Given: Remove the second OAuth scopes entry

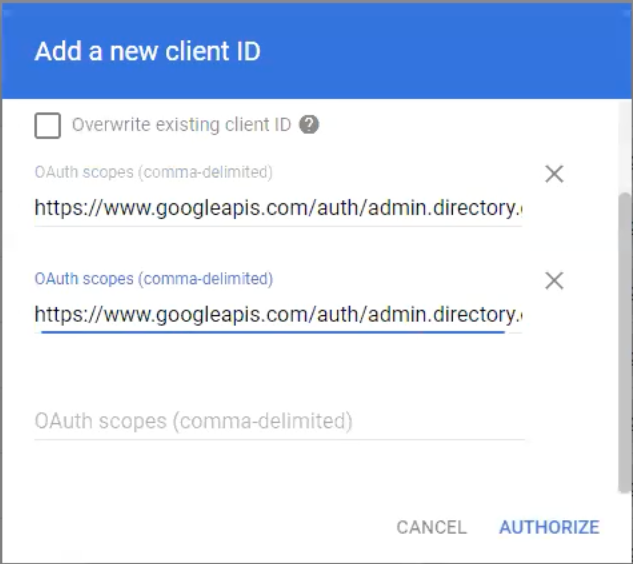Looking at the screenshot, I should point(554,281).
